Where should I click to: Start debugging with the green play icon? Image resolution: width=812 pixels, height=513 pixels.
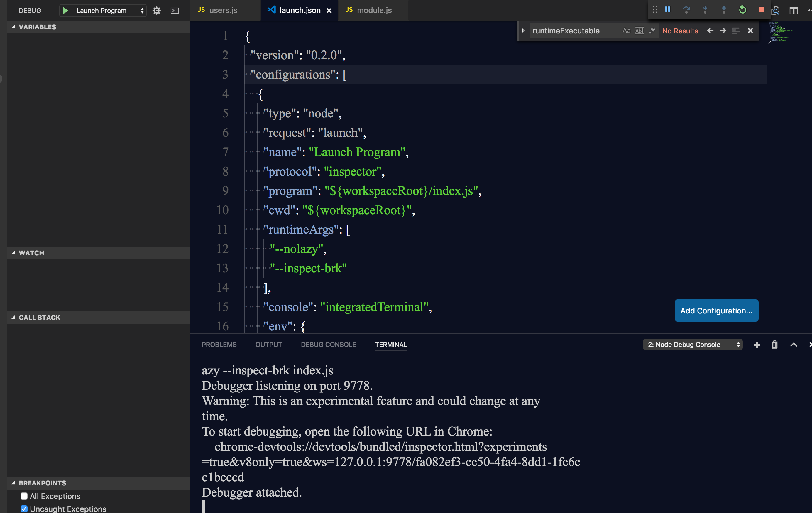click(x=65, y=11)
